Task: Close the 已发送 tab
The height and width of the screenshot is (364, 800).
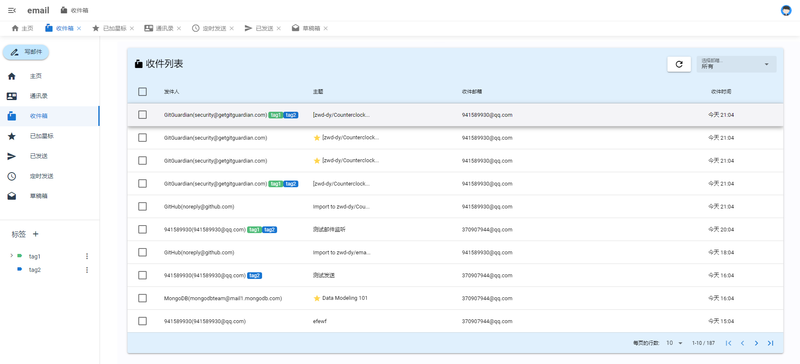Action: click(279, 29)
